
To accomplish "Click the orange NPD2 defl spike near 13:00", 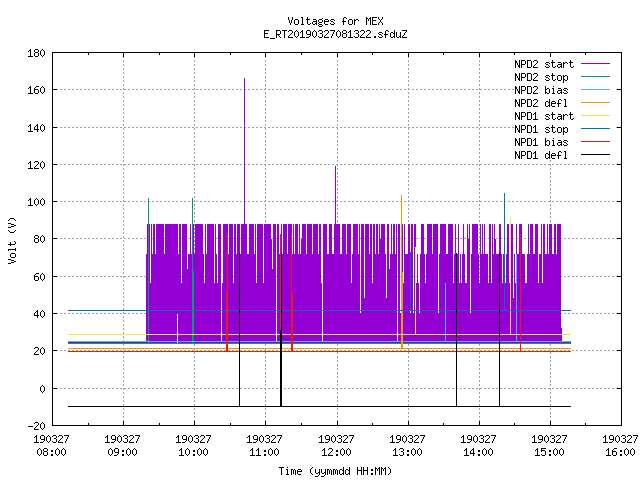I will click(x=402, y=271).
